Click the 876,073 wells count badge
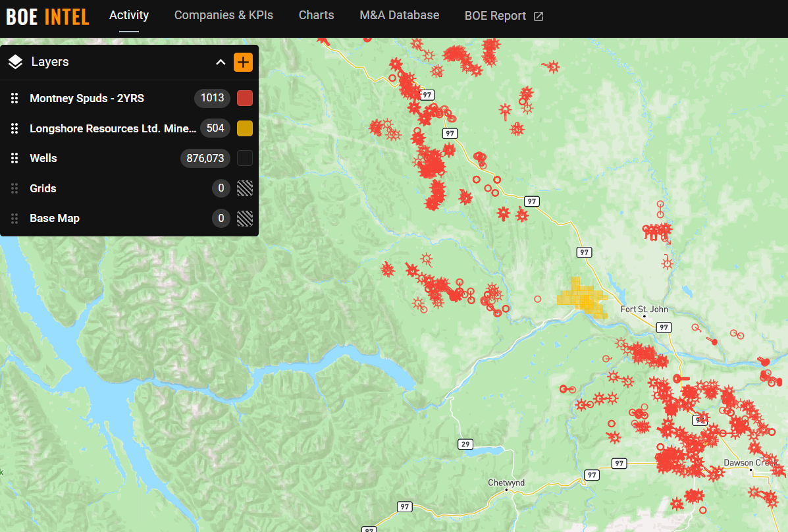This screenshot has width=788, height=532. pyautogui.click(x=205, y=159)
